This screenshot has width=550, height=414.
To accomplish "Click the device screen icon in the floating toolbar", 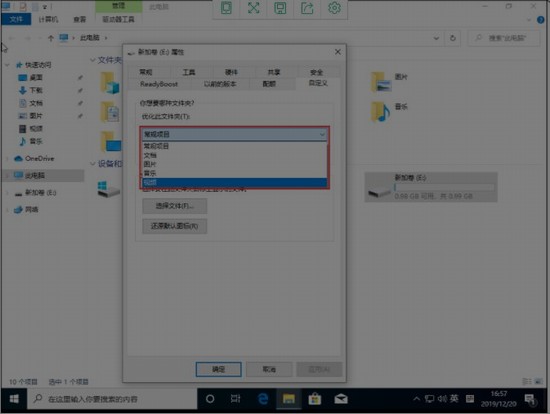I will (x=226, y=8).
